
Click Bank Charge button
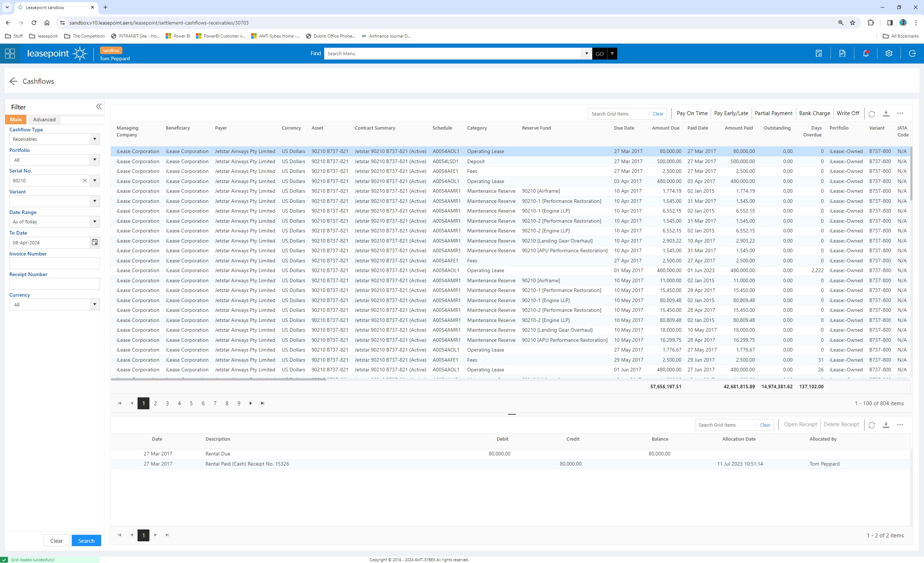(x=815, y=113)
